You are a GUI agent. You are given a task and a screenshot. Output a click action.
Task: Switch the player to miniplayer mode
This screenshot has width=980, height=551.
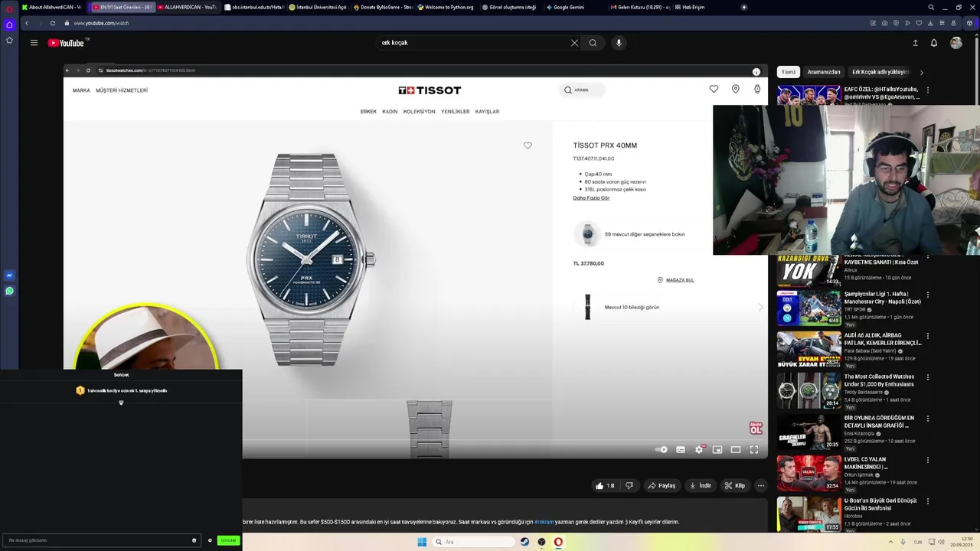717,450
